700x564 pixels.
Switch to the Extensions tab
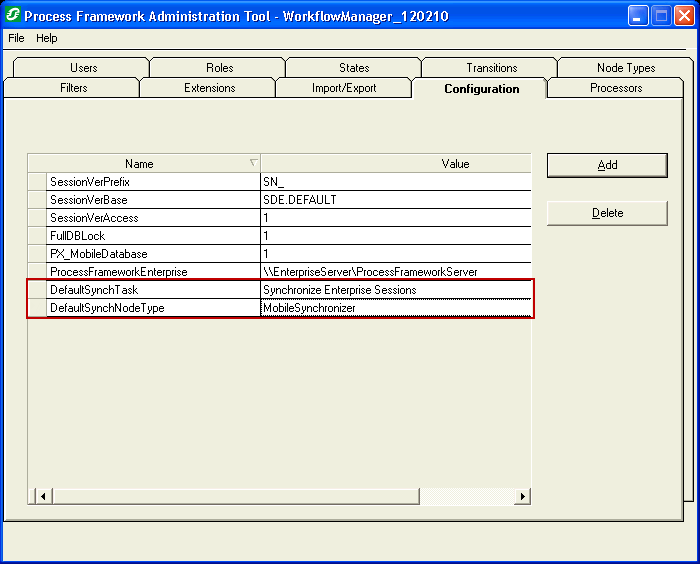coord(209,88)
